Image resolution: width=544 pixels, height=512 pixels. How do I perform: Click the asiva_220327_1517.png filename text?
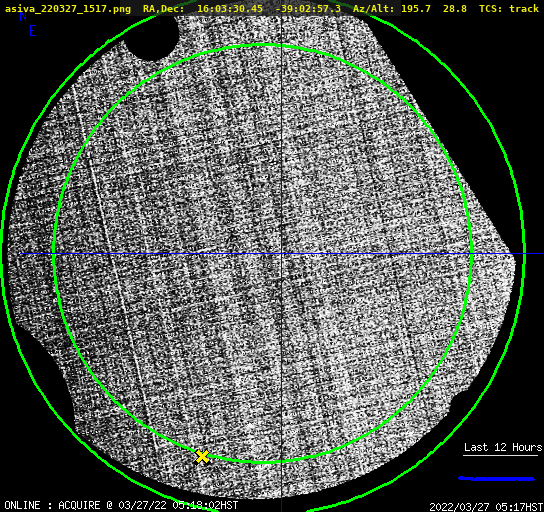point(68,9)
